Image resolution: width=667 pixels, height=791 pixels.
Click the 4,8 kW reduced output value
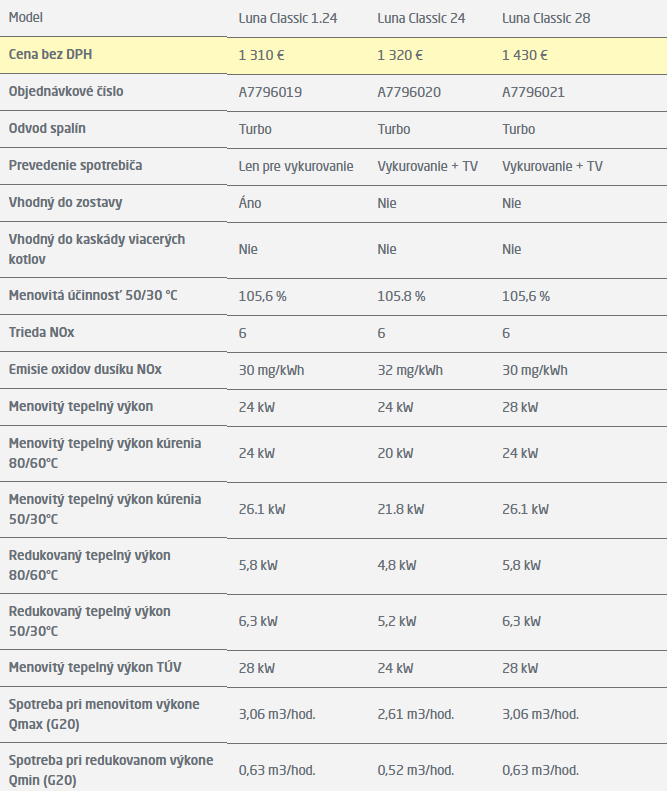click(396, 565)
